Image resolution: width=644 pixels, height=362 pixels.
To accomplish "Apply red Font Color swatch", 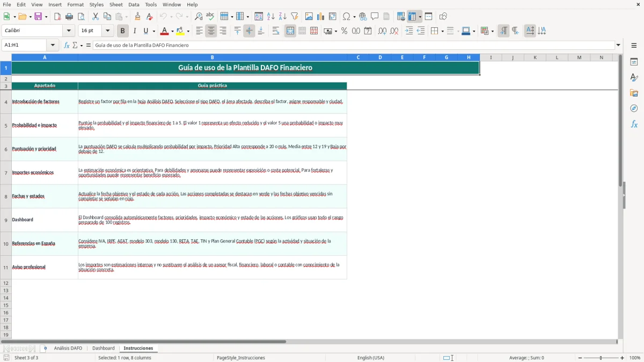I will click(x=165, y=31).
